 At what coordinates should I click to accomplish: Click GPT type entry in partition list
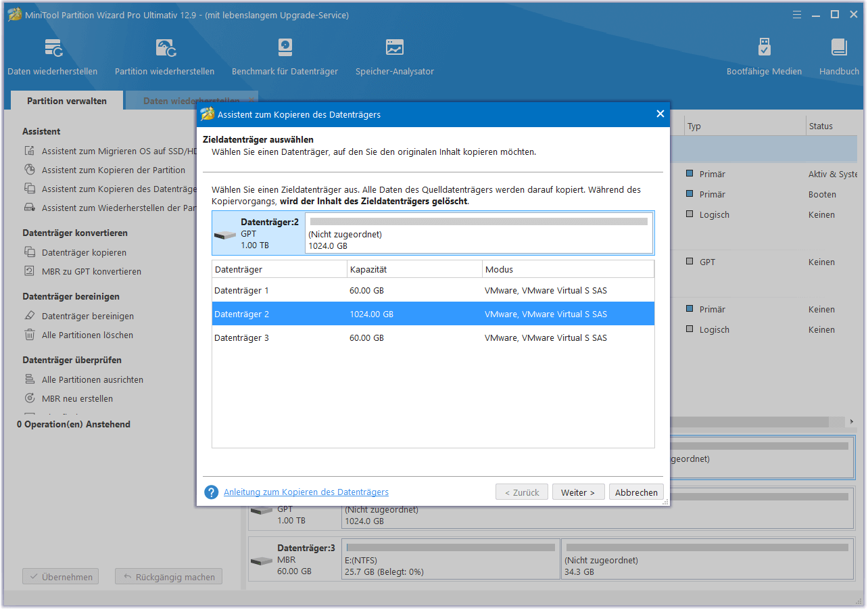pyautogui.click(x=708, y=262)
